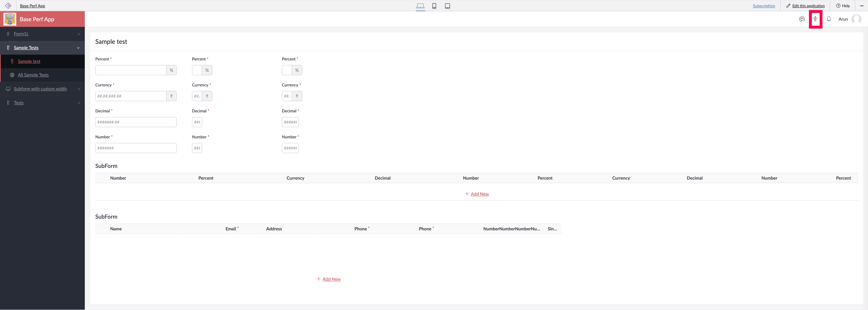The width and height of the screenshot is (868, 310).
Task: Click the notifications bell icon
Action: tap(829, 19)
